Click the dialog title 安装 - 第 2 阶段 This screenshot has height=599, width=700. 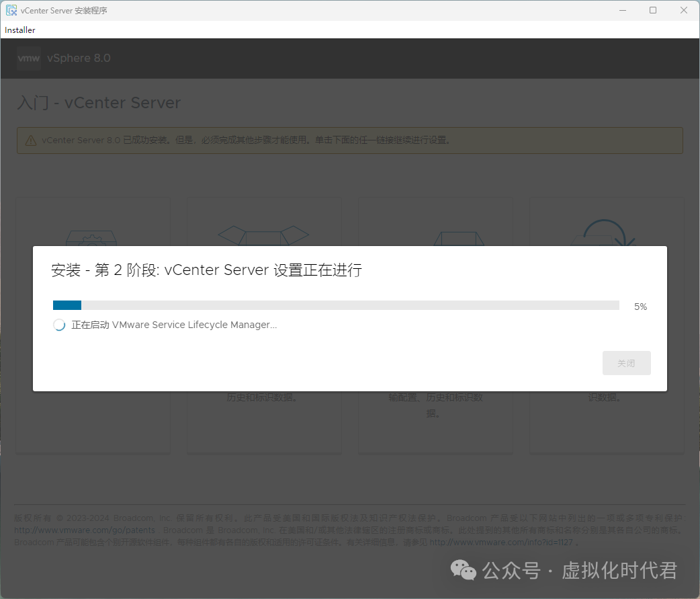pos(206,270)
